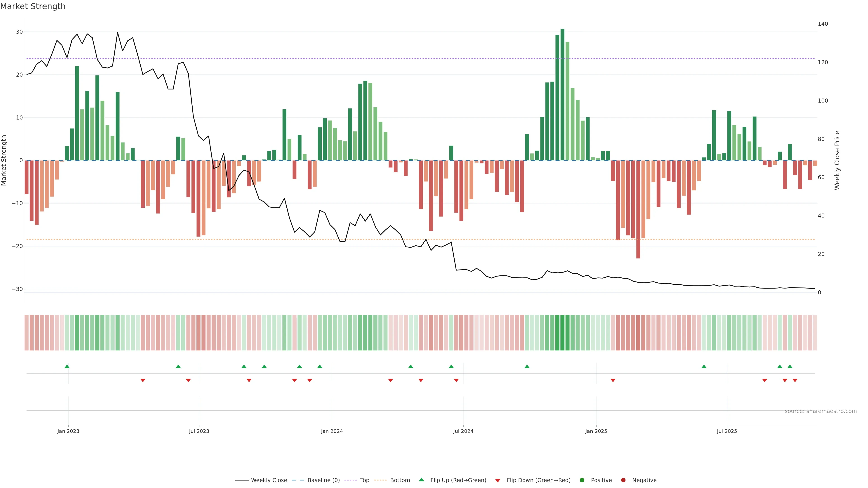Screen dimensions: 868x488
Task: Click the purple dotted Top legend icon
Action: [351, 480]
